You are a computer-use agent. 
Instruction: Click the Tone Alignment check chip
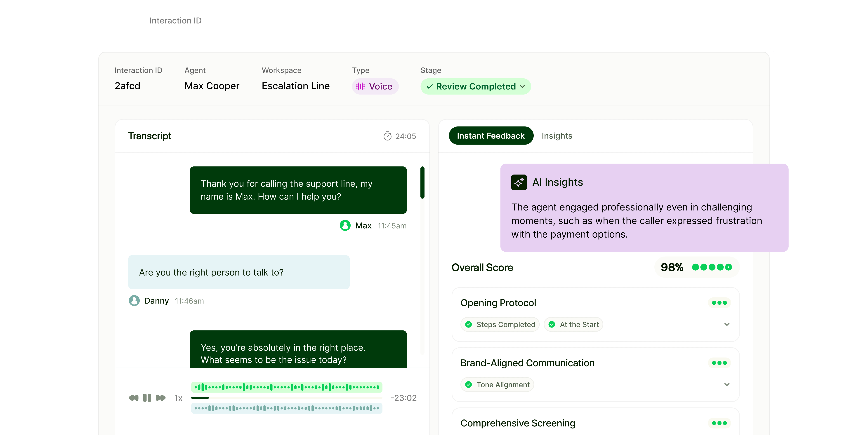497,384
